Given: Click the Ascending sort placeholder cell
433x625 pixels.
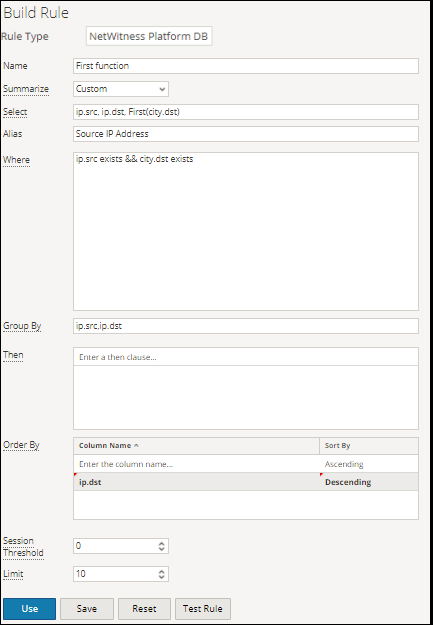Looking at the screenshot, I should click(369, 464).
